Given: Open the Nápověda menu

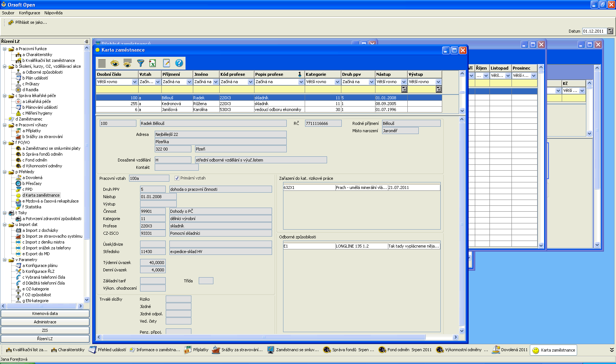Looking at the screenshot, I should click(53, 13).
